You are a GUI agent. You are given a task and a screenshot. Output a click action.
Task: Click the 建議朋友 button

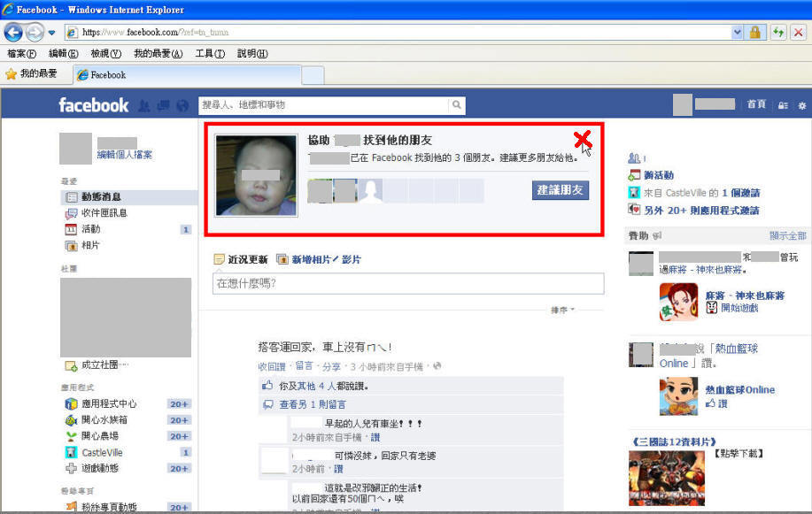coord(560,190)
